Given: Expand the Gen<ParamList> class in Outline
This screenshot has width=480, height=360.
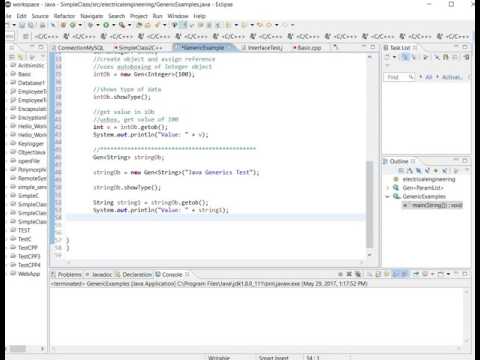Looking at the screenshot, I should tap(388, 188).
